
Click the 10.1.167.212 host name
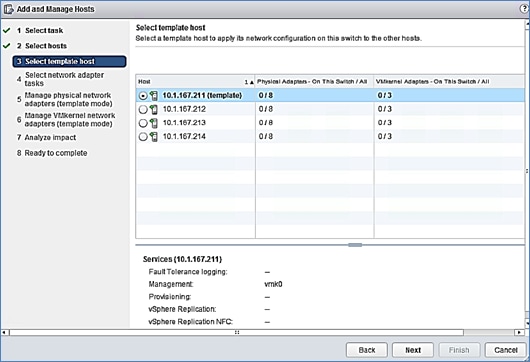(184, 109)
